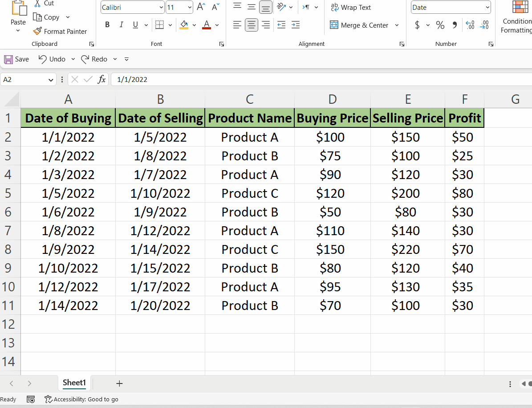Click inside the Name Box showing A2
The height and width of the screenshot is (408, 532).
pyautogui.click(x=24, y=79)
